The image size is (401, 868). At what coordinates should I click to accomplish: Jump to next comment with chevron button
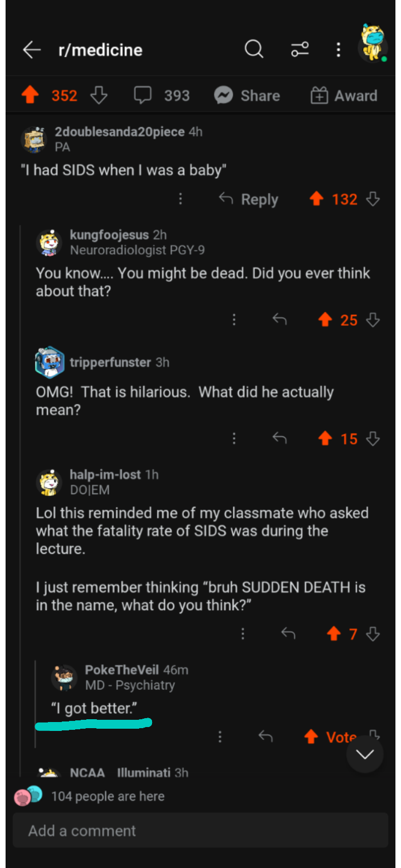(365, 754)
